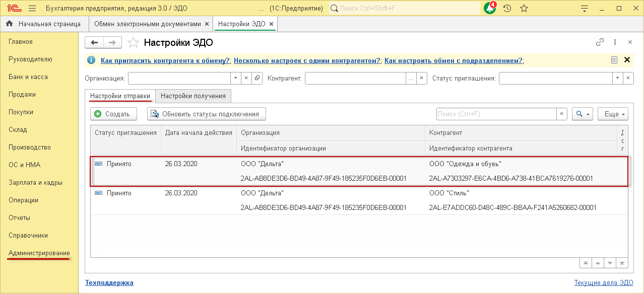Select row with ООО "Стиль"
This screenshot has width=644, height=294.
click(359, 200)
